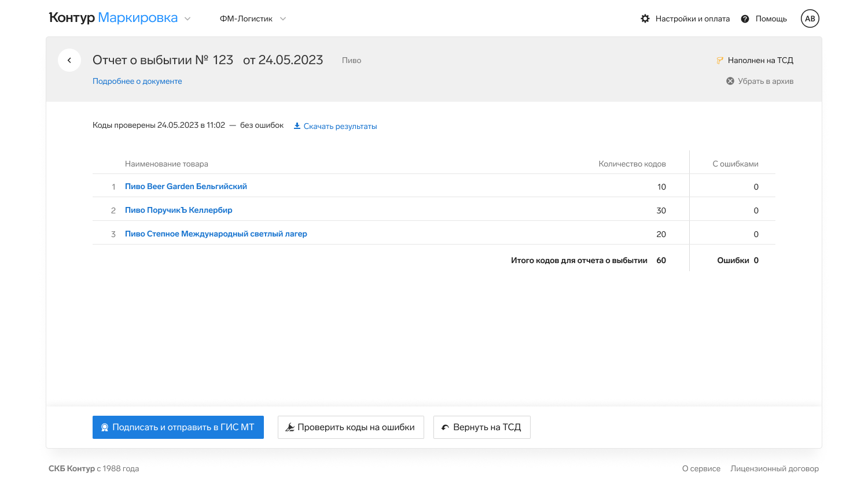Open Пиво Beer Garden Бельгийский product
This screenshot has width=868, height=488.
pos(186,186)
